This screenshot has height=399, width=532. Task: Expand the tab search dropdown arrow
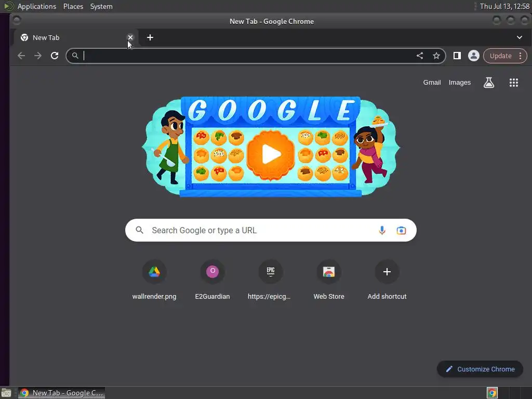520,37
